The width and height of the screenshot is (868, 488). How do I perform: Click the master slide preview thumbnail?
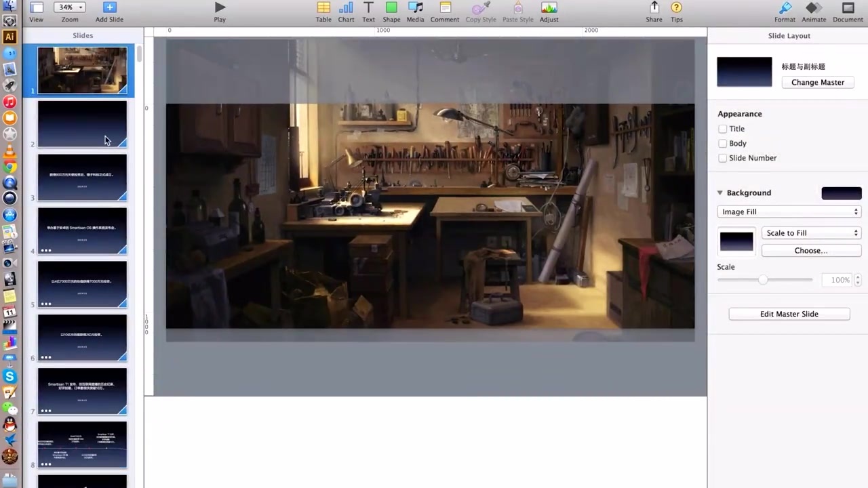745,72
